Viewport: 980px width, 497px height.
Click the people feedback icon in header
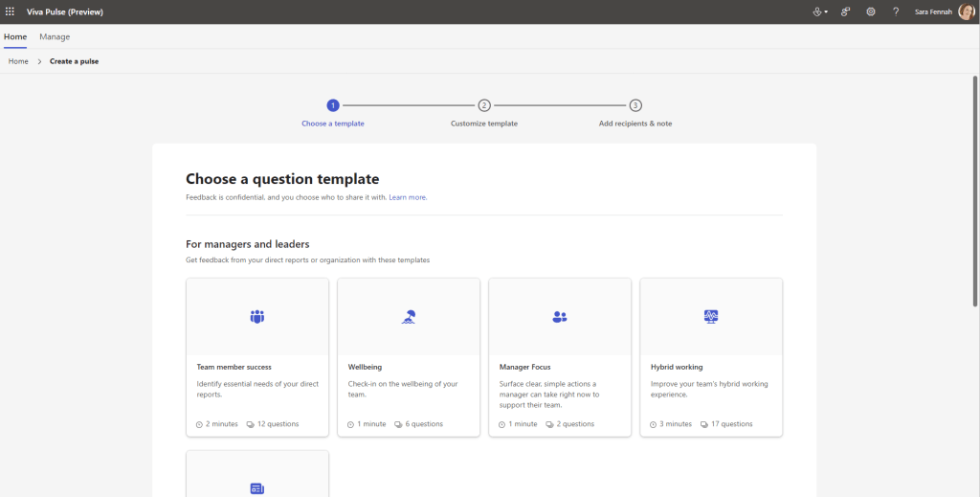845,11
